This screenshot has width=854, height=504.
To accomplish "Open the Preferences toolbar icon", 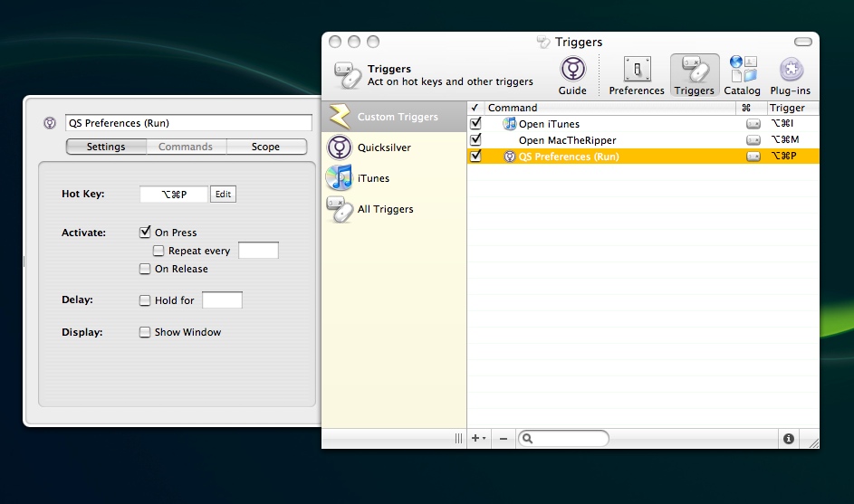I will tap(636, 76).
